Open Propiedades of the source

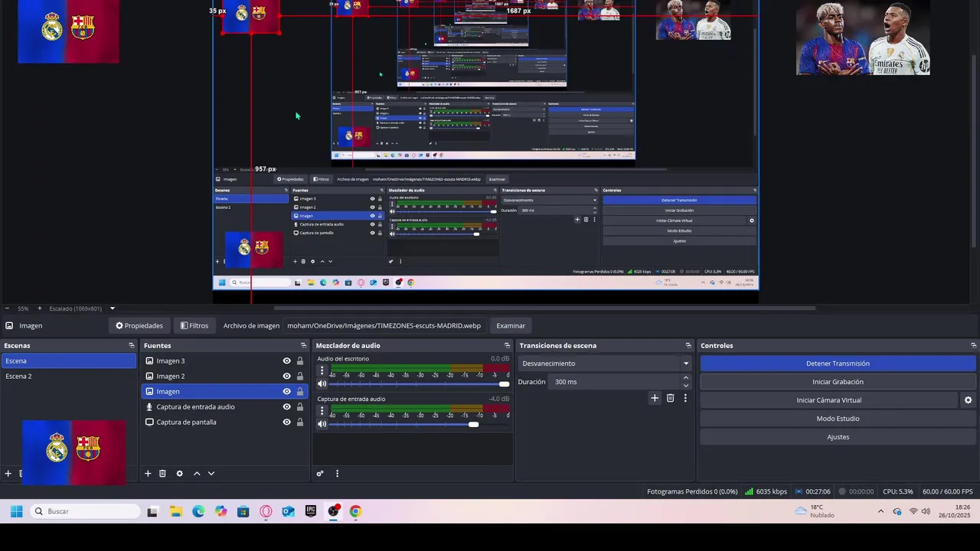coord(139,326)
